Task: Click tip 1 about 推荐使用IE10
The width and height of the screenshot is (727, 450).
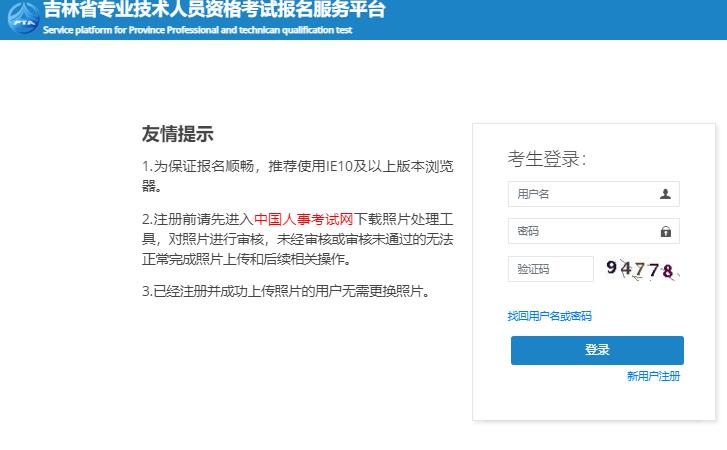Action: pyautogui.click(x=298, y=176)
